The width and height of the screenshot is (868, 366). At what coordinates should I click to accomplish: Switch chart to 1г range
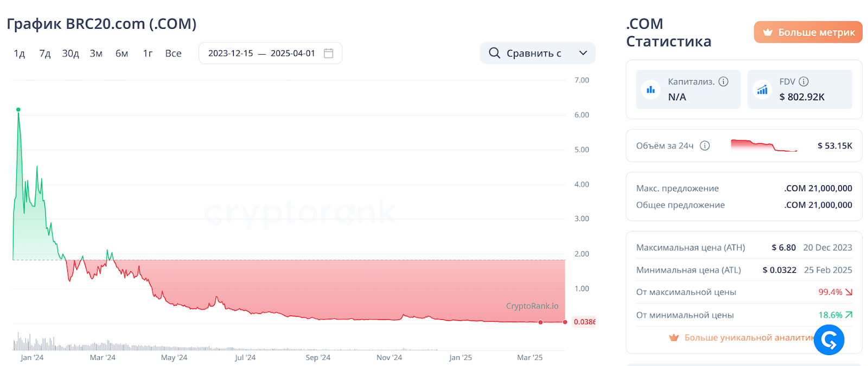pyautogui.click(x=148, y=53)
